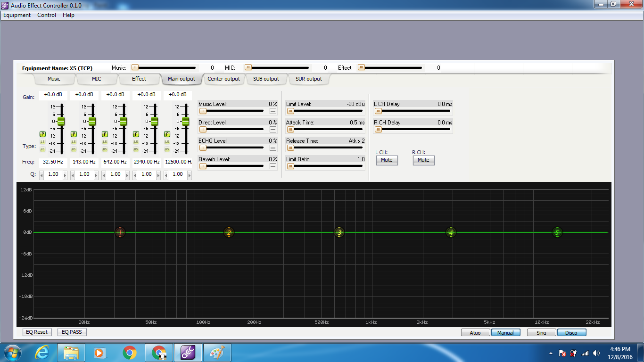Increase Q for the 2940.00 Hz band
This screenshot has width=644, height=362.
tap(158, 175)
